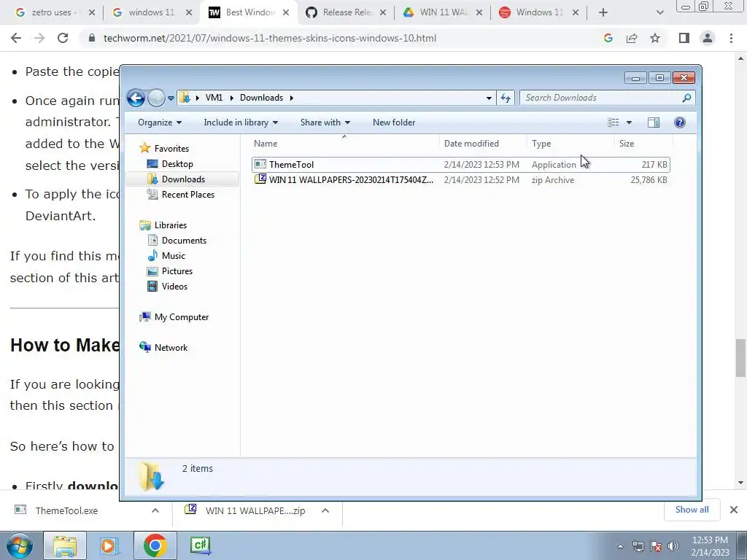Open Documents library
This screenshot has height=560, width=747.
point(184,241)
